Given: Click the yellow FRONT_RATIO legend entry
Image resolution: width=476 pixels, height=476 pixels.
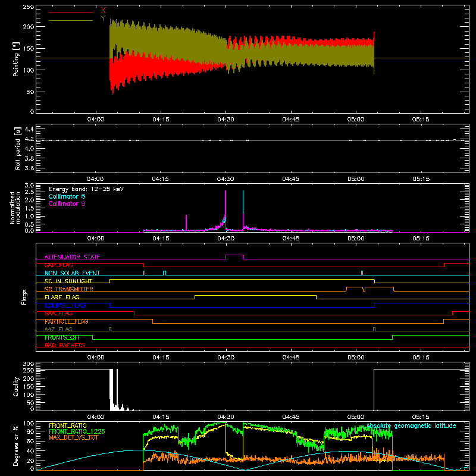Looking at the screenshot, I should pyautogui.click(x=68, y=425).
